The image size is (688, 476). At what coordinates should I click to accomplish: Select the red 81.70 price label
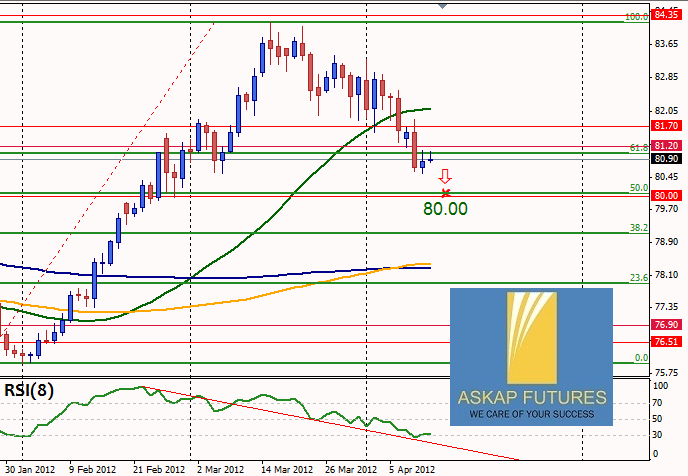coord(665,126)
